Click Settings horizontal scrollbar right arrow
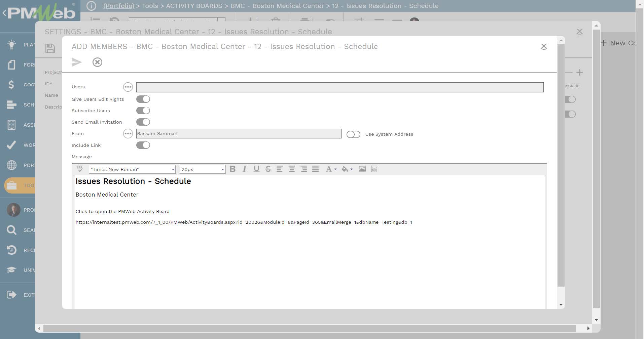644x339 pixels. pos(588,328)
